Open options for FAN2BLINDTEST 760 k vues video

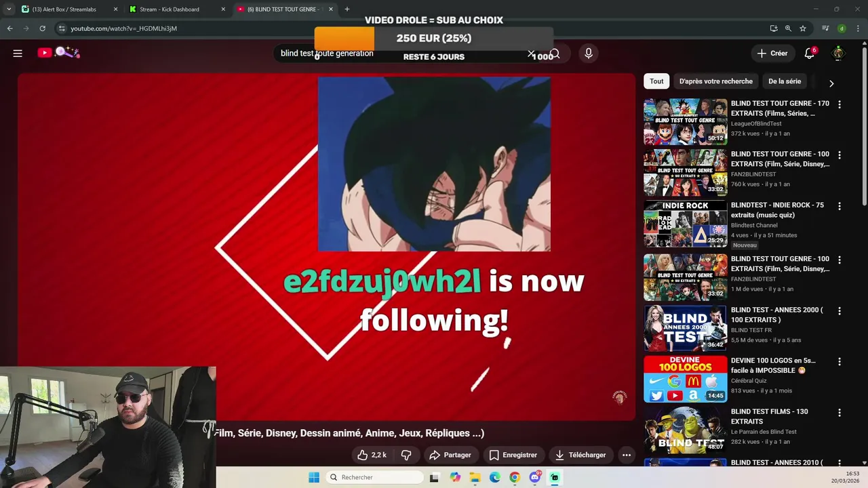coord(840,155)
